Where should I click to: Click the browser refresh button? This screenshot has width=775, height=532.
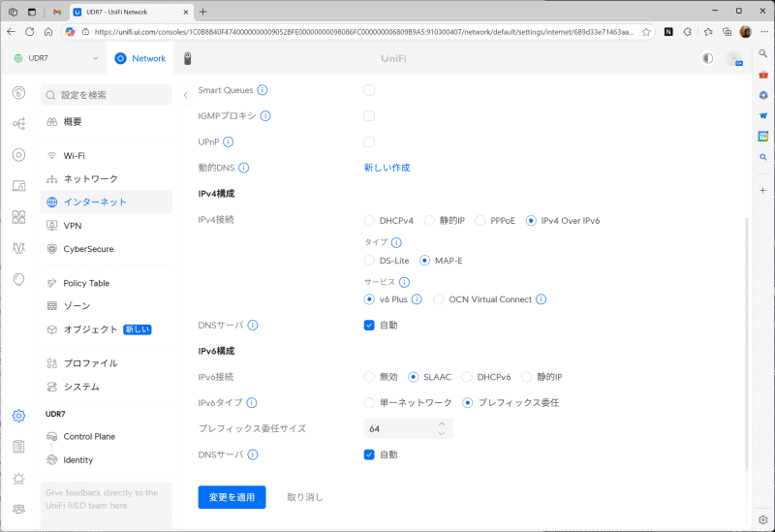[30, 32]
